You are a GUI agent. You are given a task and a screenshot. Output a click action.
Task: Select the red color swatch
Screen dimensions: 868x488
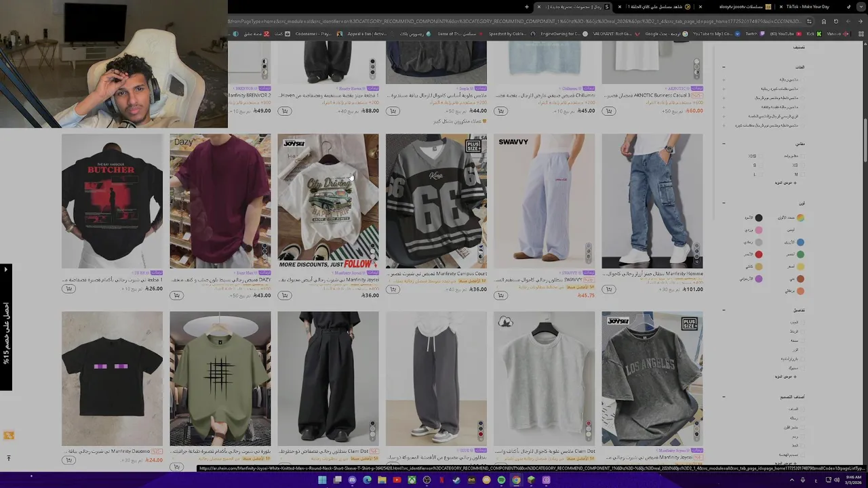tap(758, 254)
